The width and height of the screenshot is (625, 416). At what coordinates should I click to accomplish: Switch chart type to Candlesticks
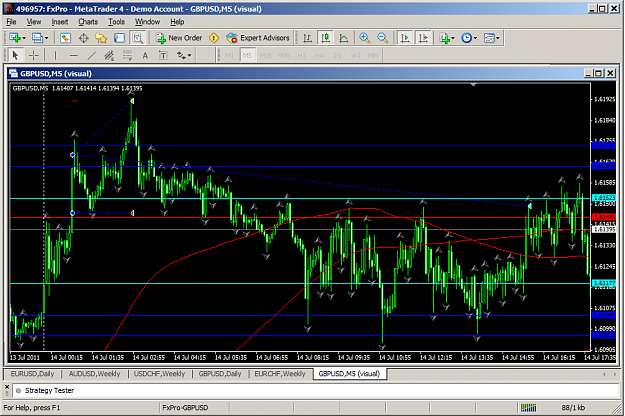pyautogui.click(x=326, y=38)
